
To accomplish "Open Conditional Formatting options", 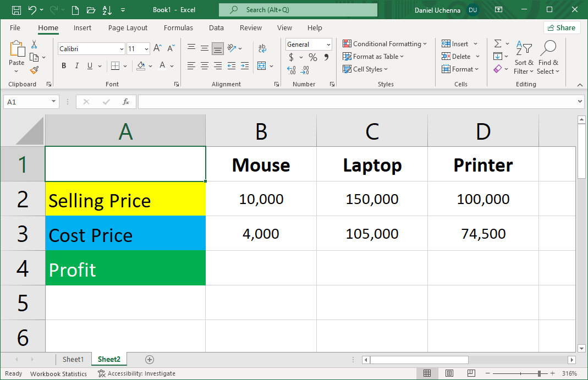I will tap(385, 43).
